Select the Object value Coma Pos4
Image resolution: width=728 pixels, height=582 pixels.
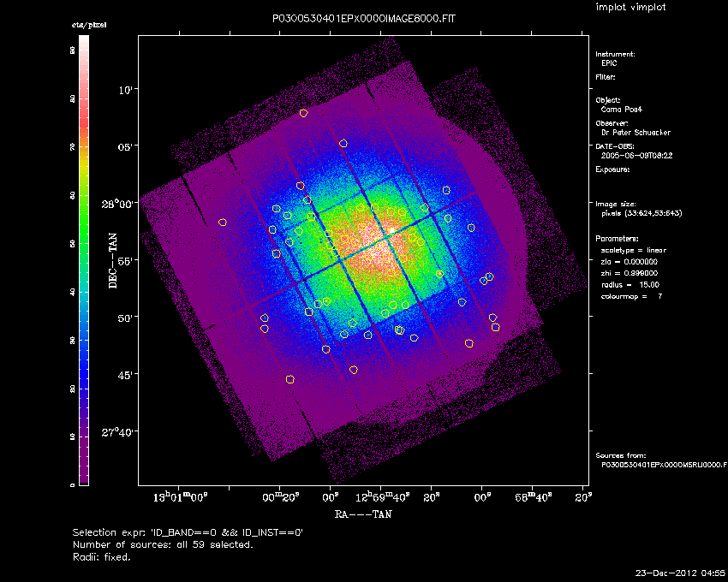(621, 110)
